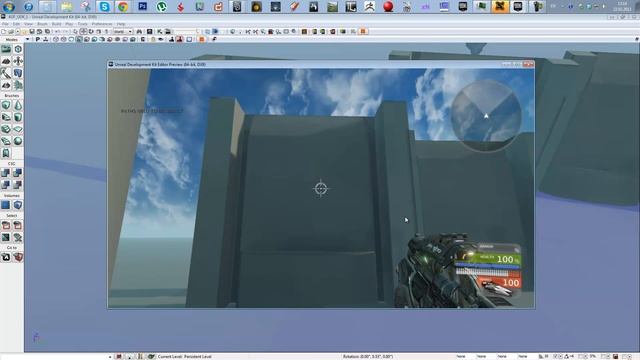Image resolution: width=640 pixels, height=360 pixels.
Task: Open the Build menu
Action: coord(56,24)
